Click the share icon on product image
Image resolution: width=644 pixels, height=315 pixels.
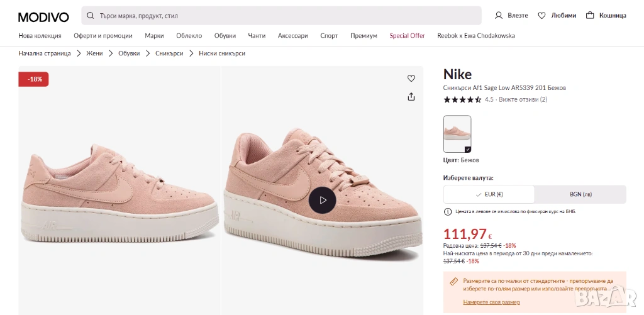click(x=411, y=97)
